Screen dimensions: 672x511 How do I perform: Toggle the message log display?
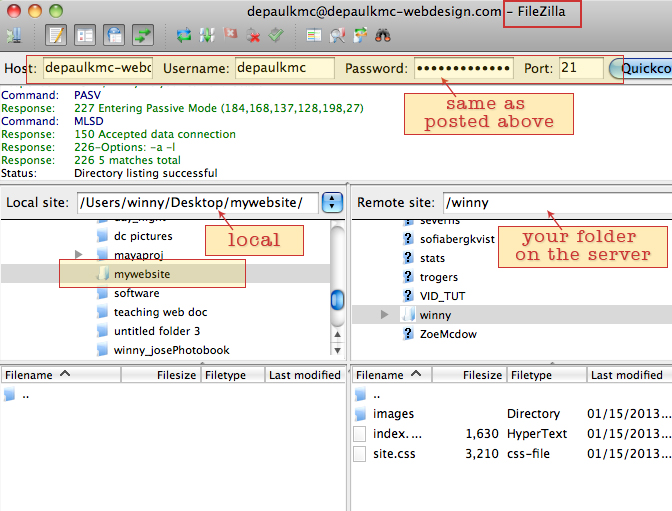coord(56,35)
